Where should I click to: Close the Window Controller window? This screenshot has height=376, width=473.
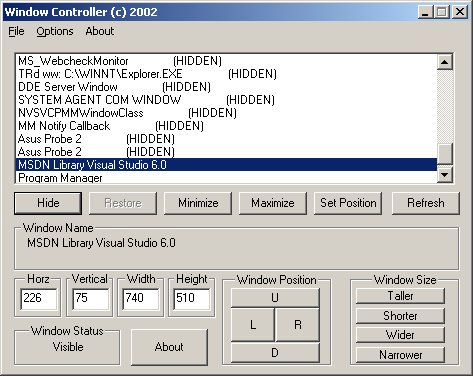tap(460, 12)
